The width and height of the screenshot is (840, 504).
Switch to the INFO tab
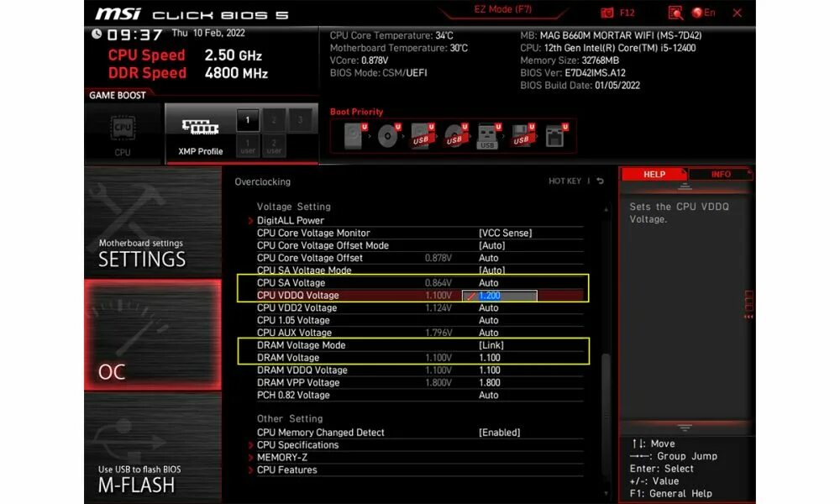[721, 174]
